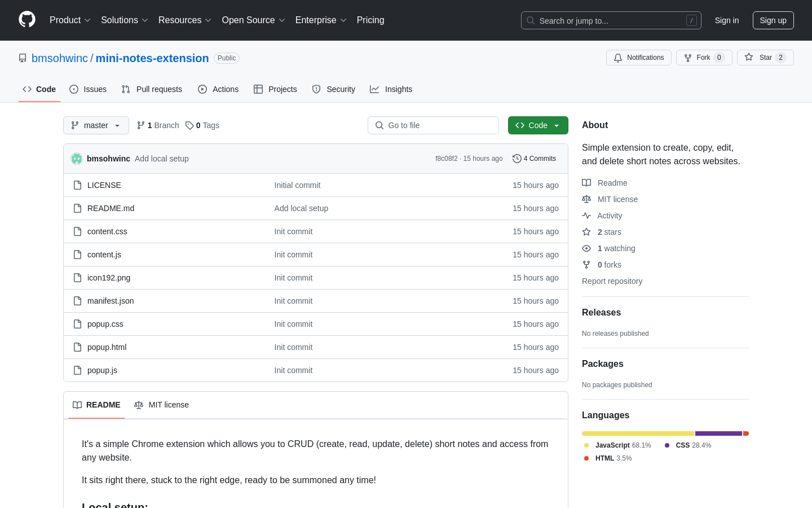The image size is (812, 508).
Task: Select the MIT license tab in file viewer
Action: (x=161, y=405)
